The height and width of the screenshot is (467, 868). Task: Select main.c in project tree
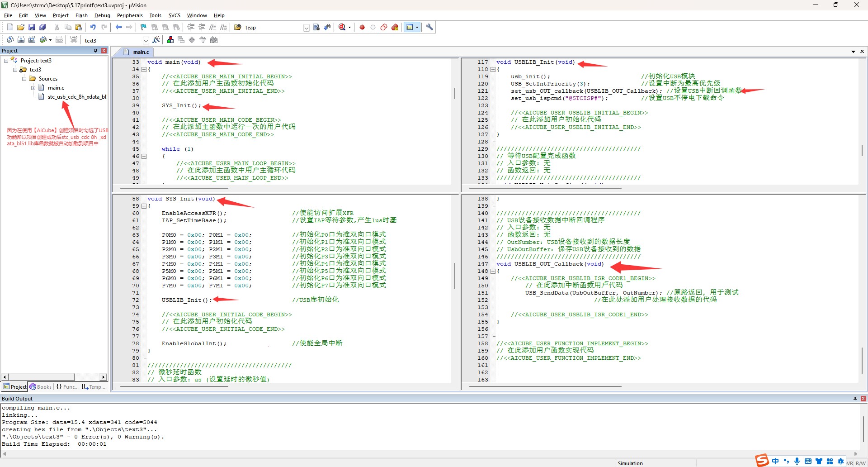coord(52,88)
